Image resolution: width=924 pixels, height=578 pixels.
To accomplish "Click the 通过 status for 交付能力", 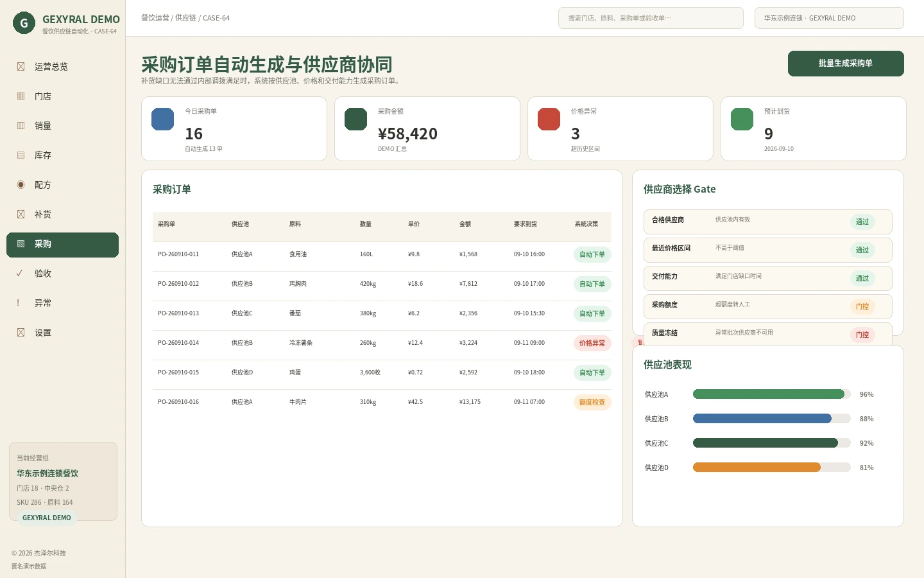I will coord(862,279).
